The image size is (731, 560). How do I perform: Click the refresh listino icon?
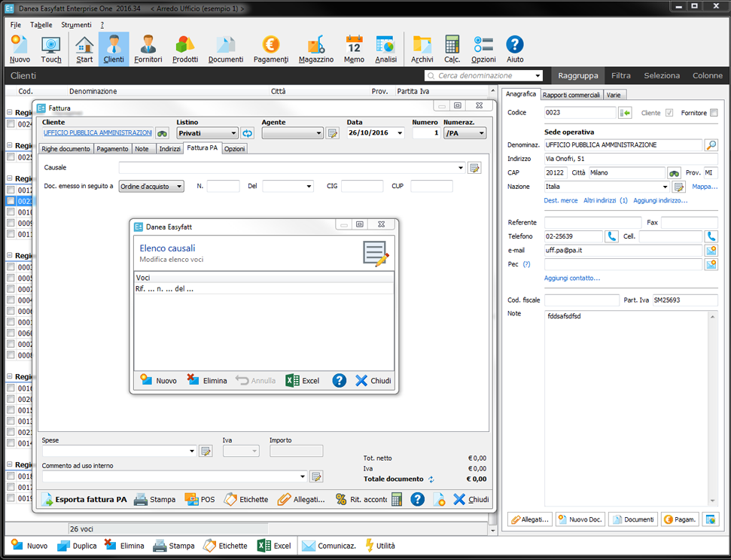coord(247,133)
